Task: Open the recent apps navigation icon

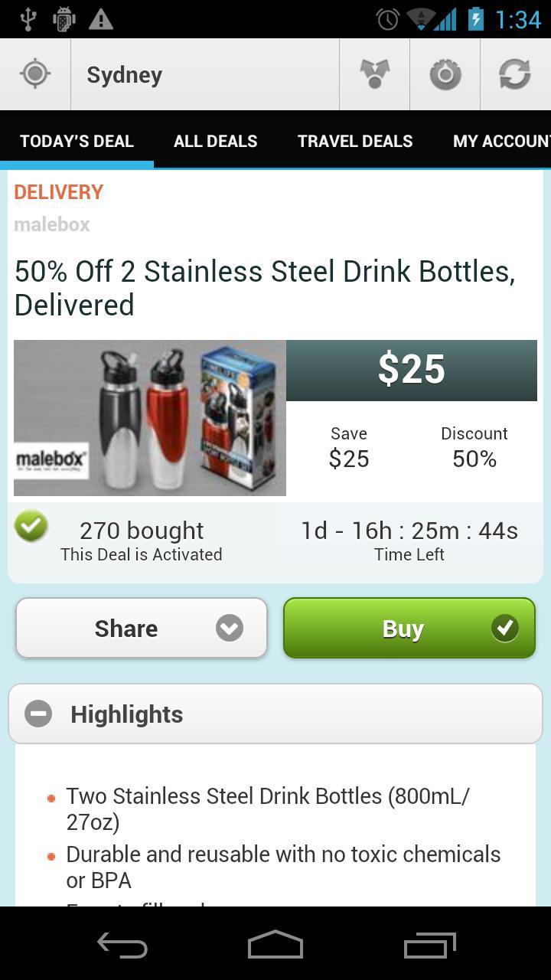Action: click(x=429, y=946)
